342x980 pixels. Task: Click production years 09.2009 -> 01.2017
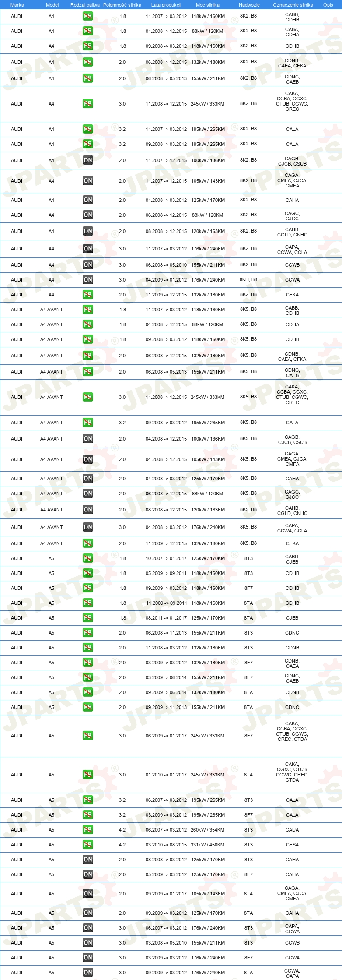coord(166,894)
